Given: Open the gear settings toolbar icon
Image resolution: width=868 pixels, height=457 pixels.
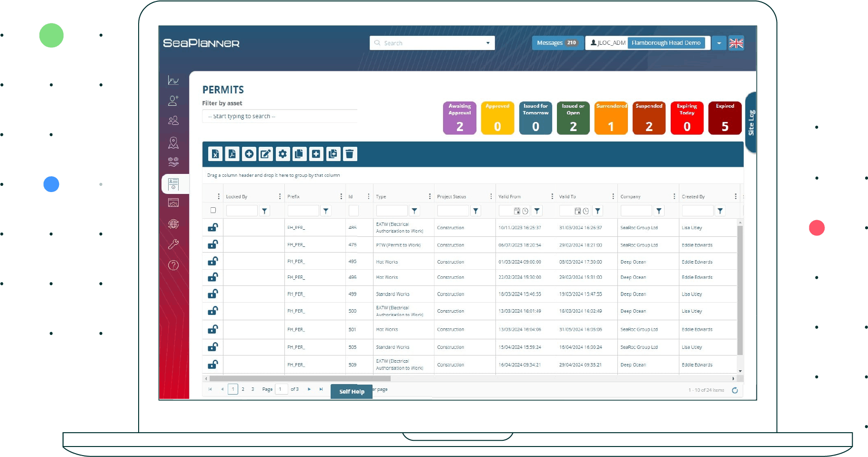Looking at the screenshot, I should pyautogui.click(x=283, y=154).
